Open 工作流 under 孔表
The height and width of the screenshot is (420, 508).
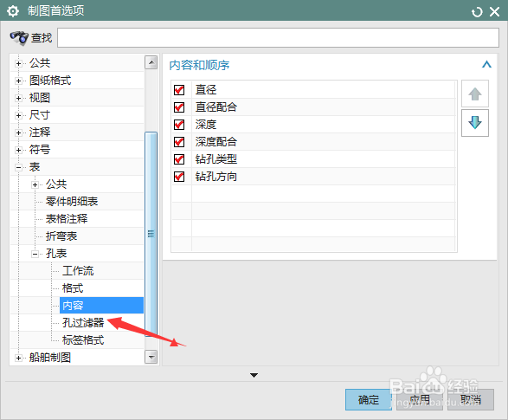click(78, 271)
